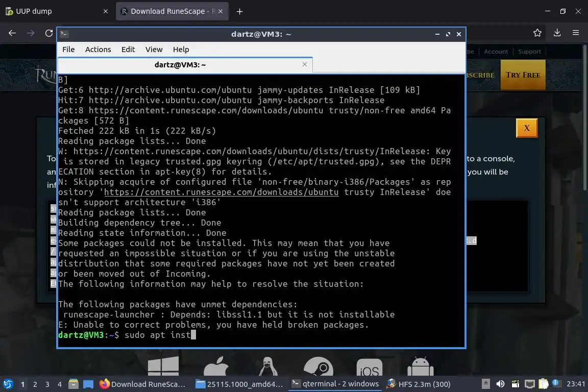
Task: Open the browser downloads panel
Action: click(x=557, y=33)
